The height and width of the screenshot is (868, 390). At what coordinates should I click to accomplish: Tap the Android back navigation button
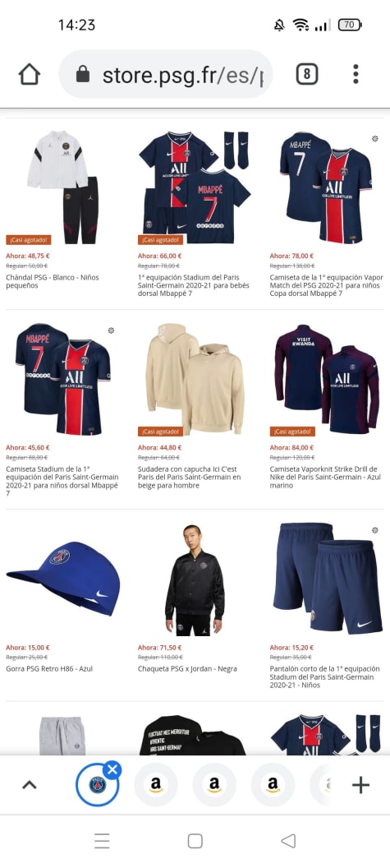point(288,841)
